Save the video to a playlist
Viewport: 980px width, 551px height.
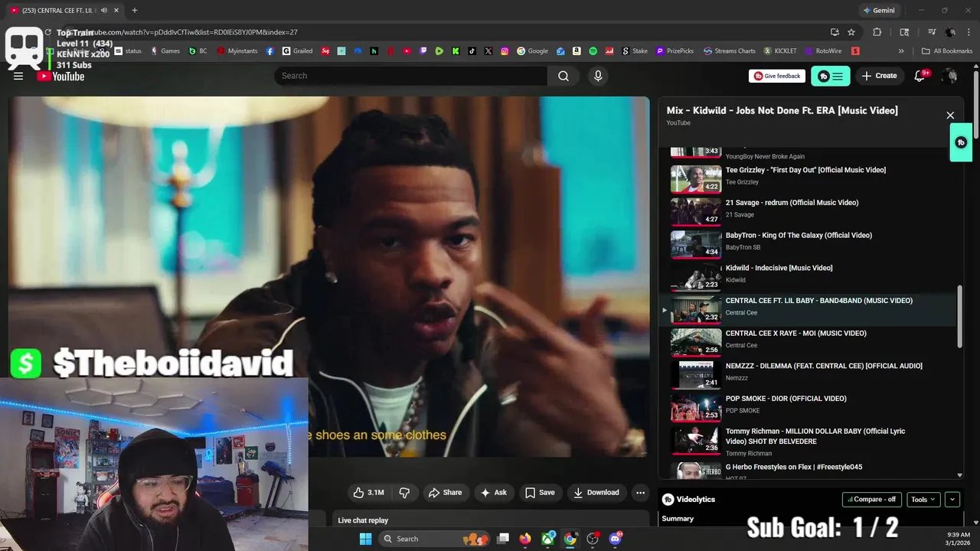pyautogui.click(x=540, y=493)
